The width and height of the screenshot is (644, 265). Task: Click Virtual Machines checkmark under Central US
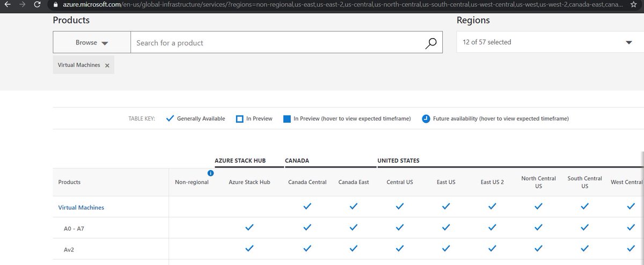coord(400,207)
